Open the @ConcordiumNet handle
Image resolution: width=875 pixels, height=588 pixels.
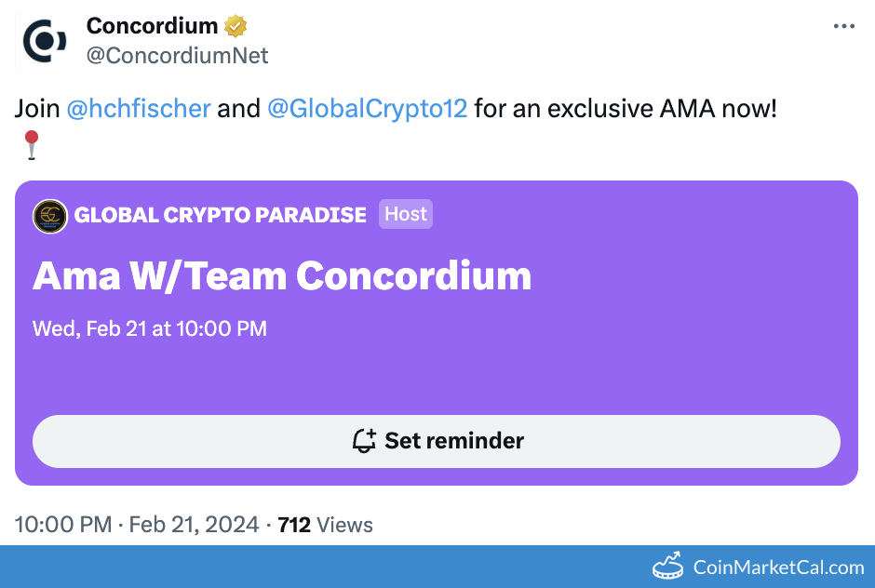tap(178, 55)
